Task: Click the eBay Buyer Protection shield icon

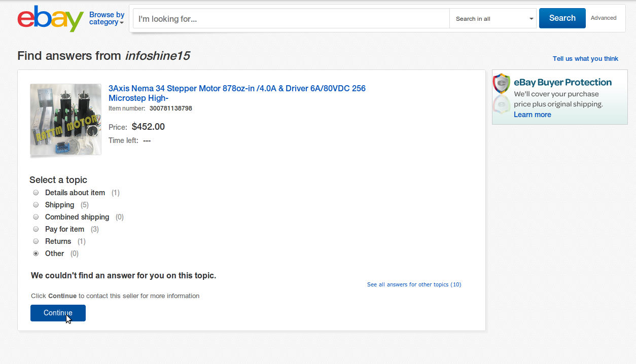Action: [502, 84]
